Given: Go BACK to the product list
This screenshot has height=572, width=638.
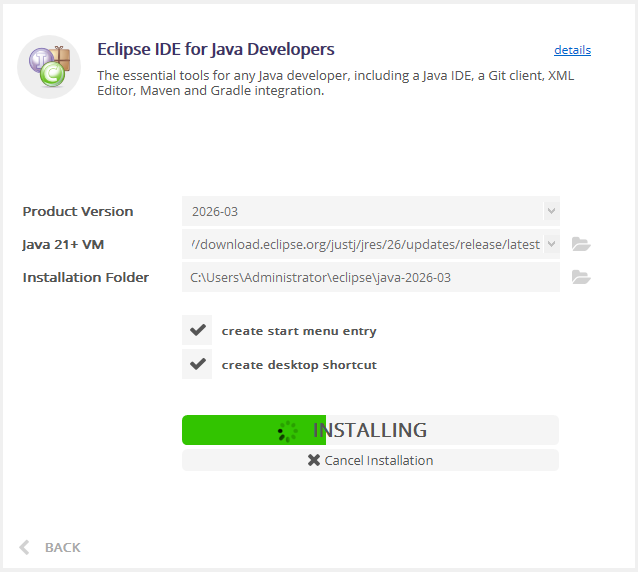Looking at the screenshot, I should tap(50, 547).
